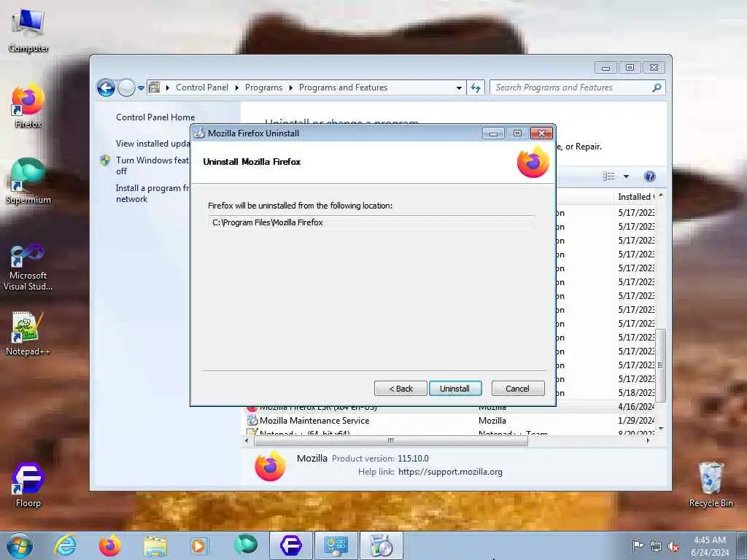The image size is (747, 560).
Task: Expand the view options dropdown arrow
Action: pos(626,176)
